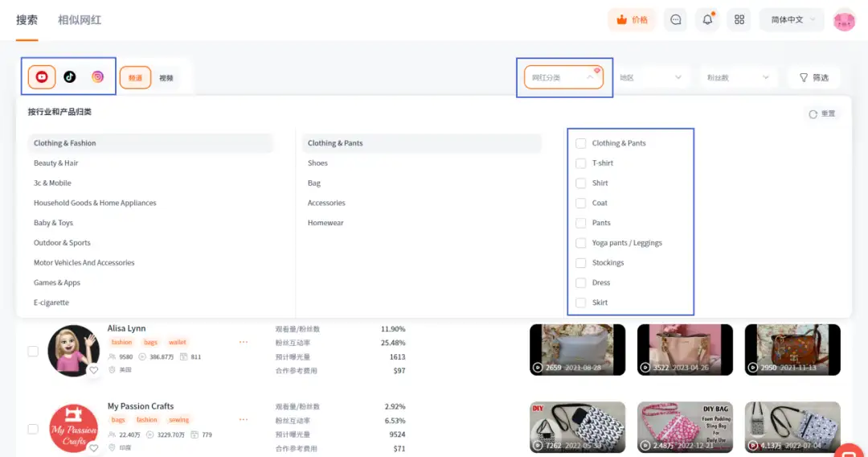Favorite My Passion Crafts with heart icon
Screen dimensions: 868x457
click(x=93, y=447)
